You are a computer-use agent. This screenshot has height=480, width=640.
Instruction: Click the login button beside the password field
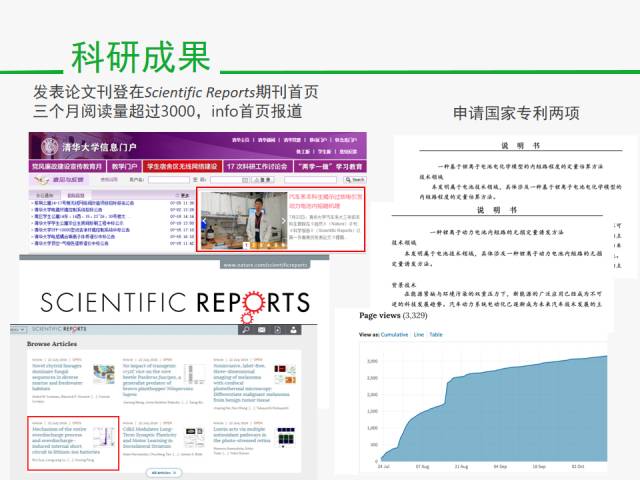pos(263,180)
